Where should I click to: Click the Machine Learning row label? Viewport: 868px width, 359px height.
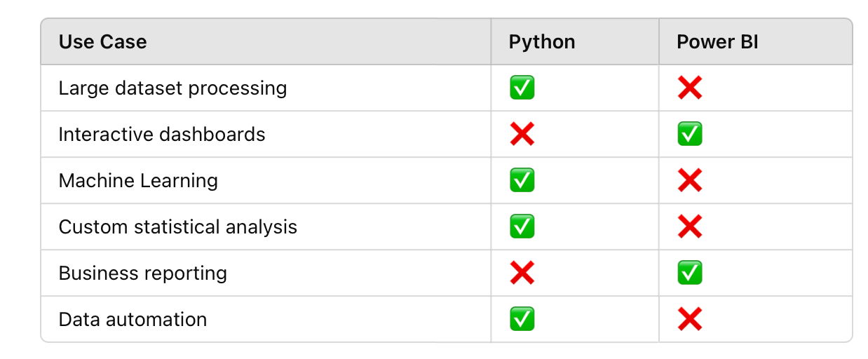pyautogui.click(x=138, y=181)
